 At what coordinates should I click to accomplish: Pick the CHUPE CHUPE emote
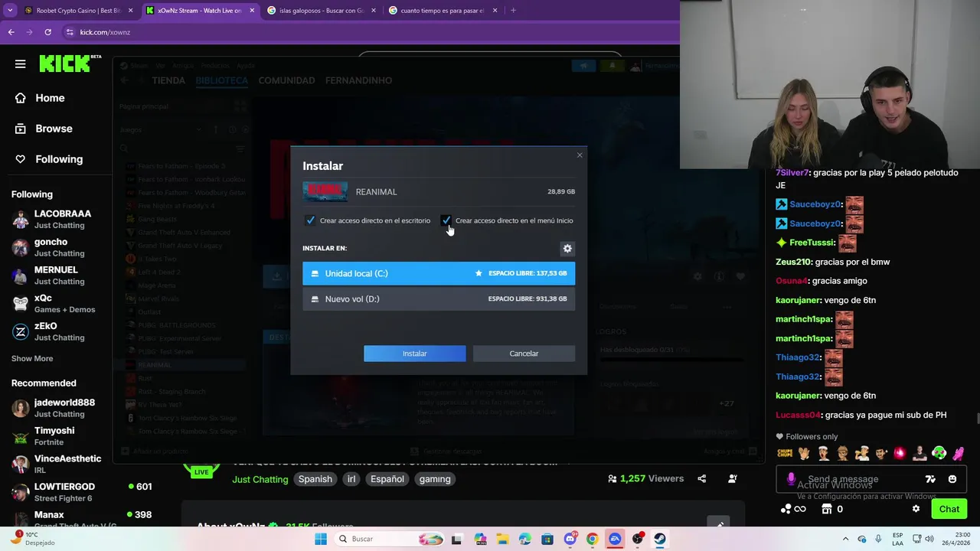pyautogui.click(x=785, y=453)
